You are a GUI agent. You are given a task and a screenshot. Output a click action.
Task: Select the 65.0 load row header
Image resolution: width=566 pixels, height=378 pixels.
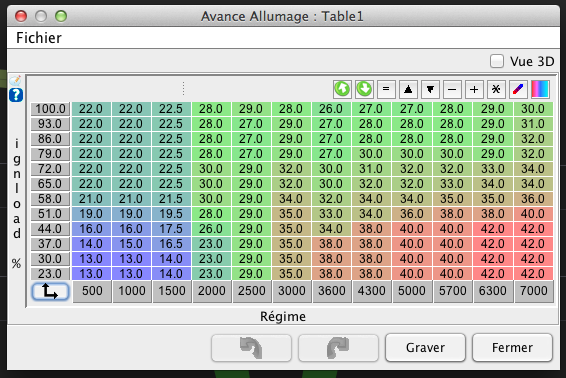point(50,184)
